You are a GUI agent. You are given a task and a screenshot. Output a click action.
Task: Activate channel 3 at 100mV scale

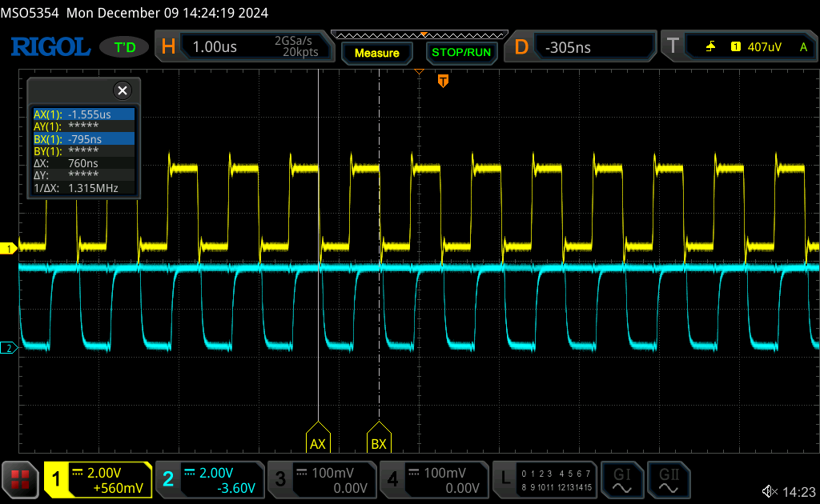[322, 479]
